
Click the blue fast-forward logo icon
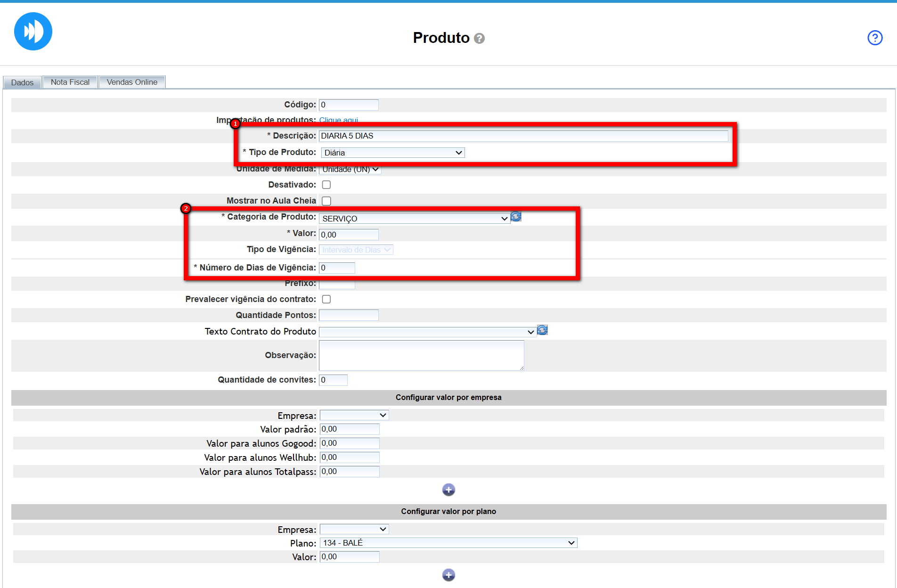click(x=33, y=32)
